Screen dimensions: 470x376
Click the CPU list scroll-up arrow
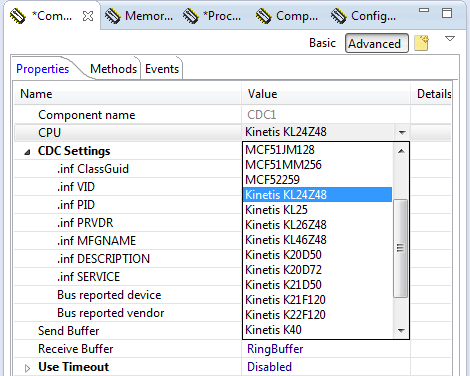click(x=401, y=151)
